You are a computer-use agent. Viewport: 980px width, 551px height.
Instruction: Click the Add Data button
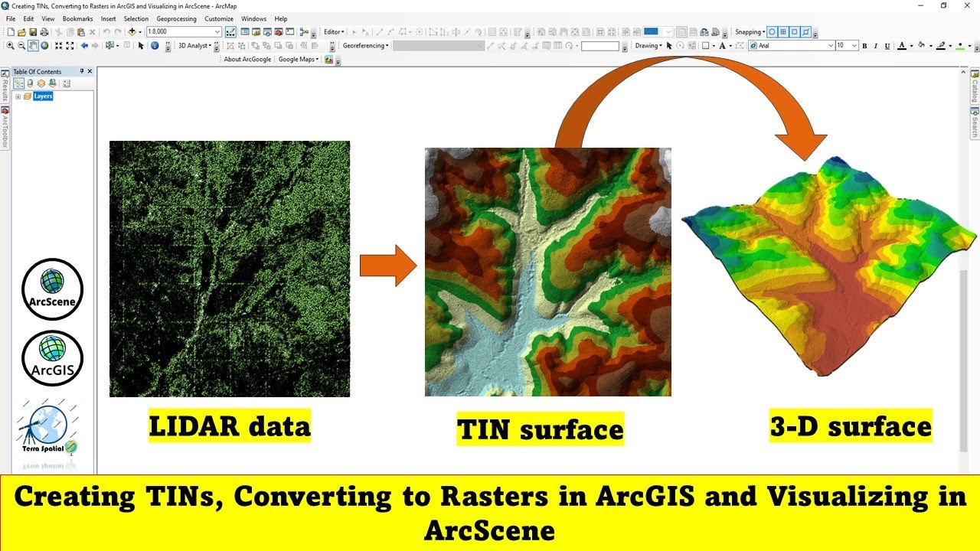point(132,32)
